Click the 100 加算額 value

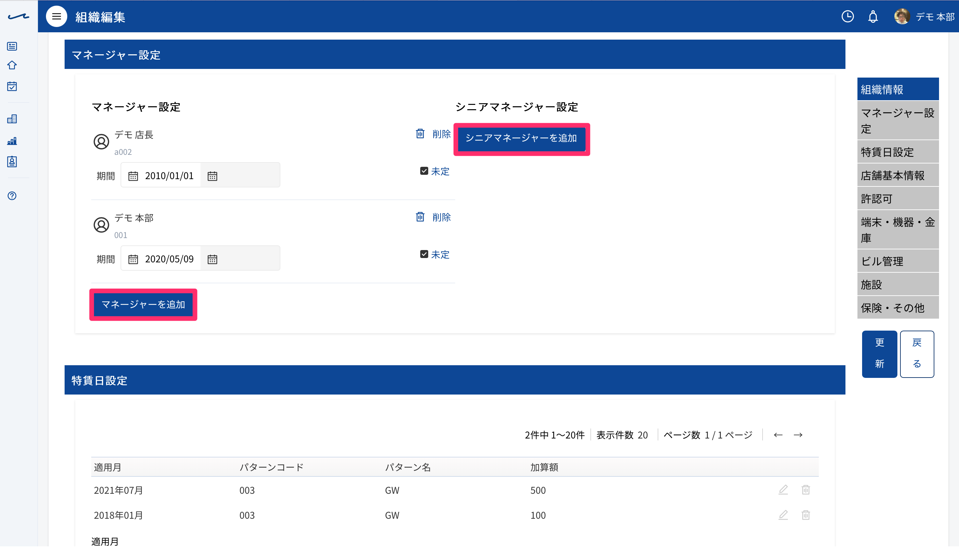538,515
